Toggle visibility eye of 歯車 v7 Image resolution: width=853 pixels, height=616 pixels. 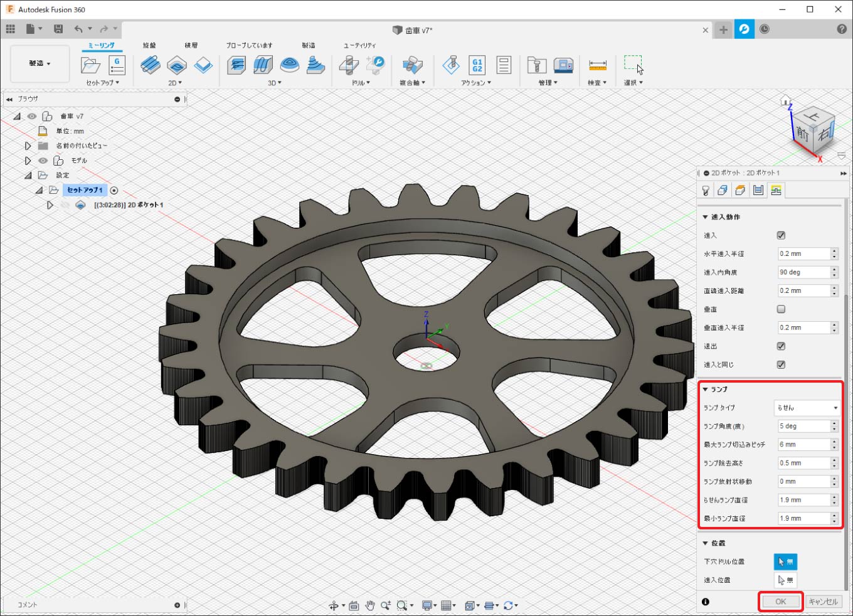pyautogui.click(x=32, y=116)
